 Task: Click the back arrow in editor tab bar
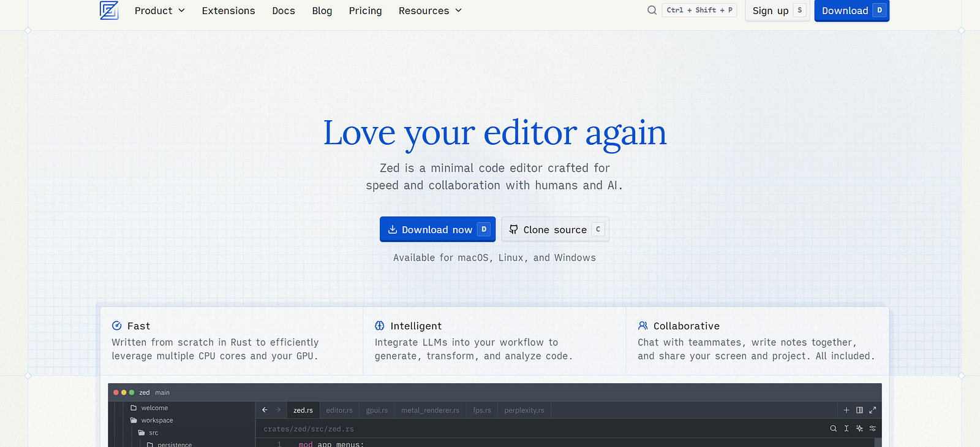coord(265,410)
